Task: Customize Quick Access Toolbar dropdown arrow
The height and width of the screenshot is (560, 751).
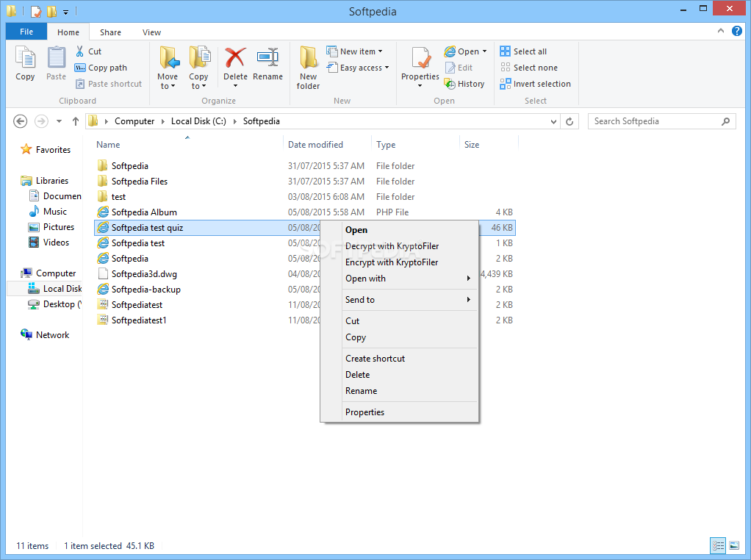Action: 65,12
